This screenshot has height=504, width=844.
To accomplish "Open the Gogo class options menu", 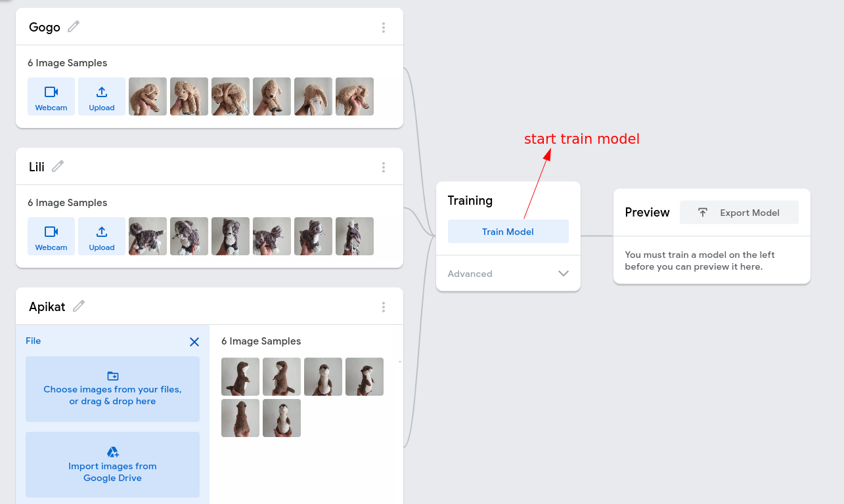I will pyautogui.click(x=384, y=28).
